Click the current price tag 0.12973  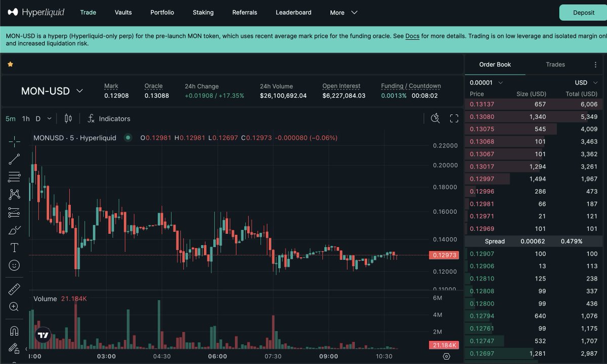(x=444, y=255)
